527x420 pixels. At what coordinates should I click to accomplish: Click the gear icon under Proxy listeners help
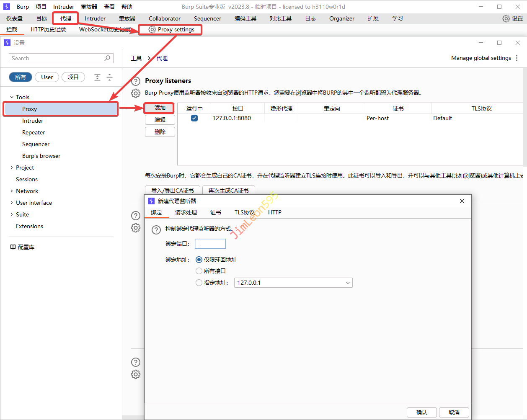(136, 93)
